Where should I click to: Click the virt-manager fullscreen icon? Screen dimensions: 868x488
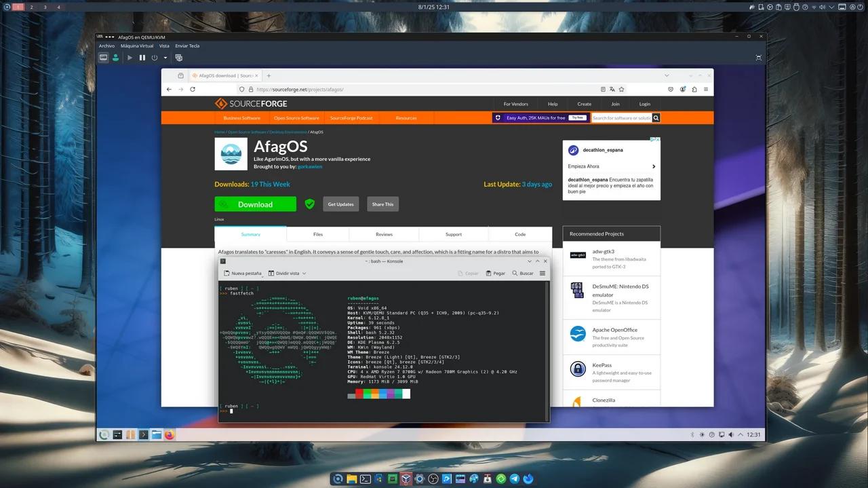point(759,58)
